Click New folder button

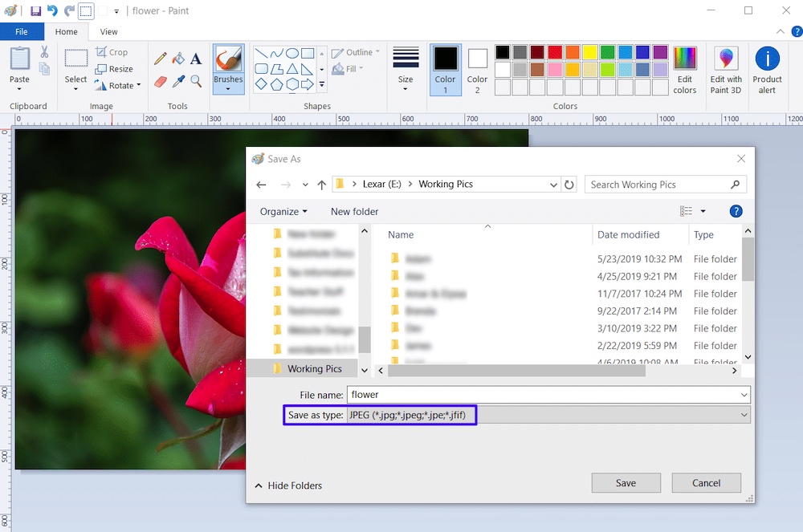354,211
